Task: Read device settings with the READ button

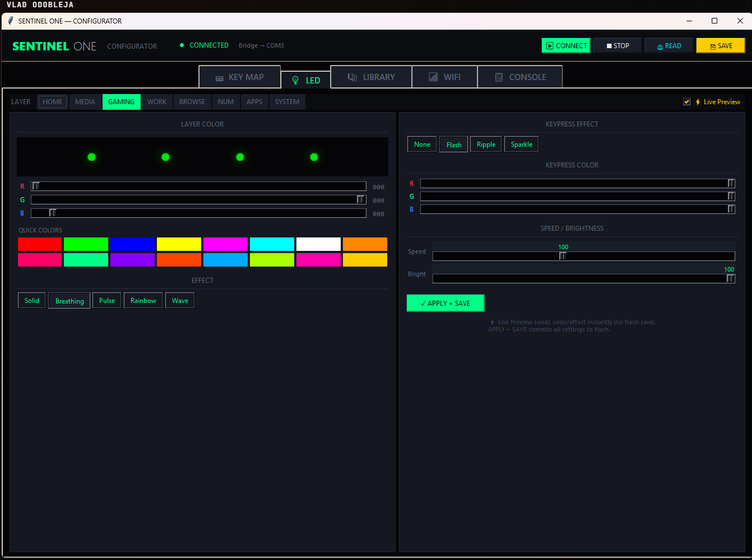Action: (669, 46)
